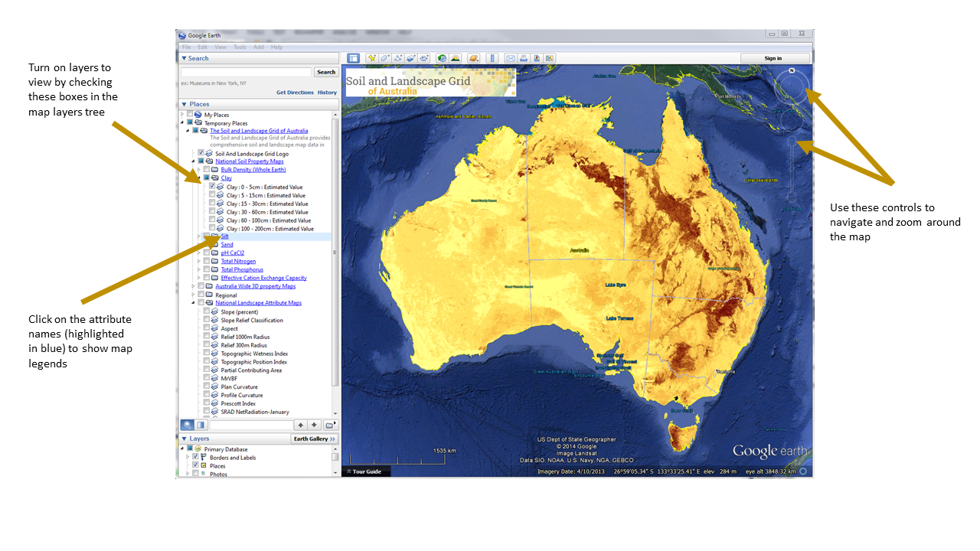This screenshot has height=551, width=980.
Task: Uncheck Clay : 0 - 5cm : Estimated Value
Action: 212,187
